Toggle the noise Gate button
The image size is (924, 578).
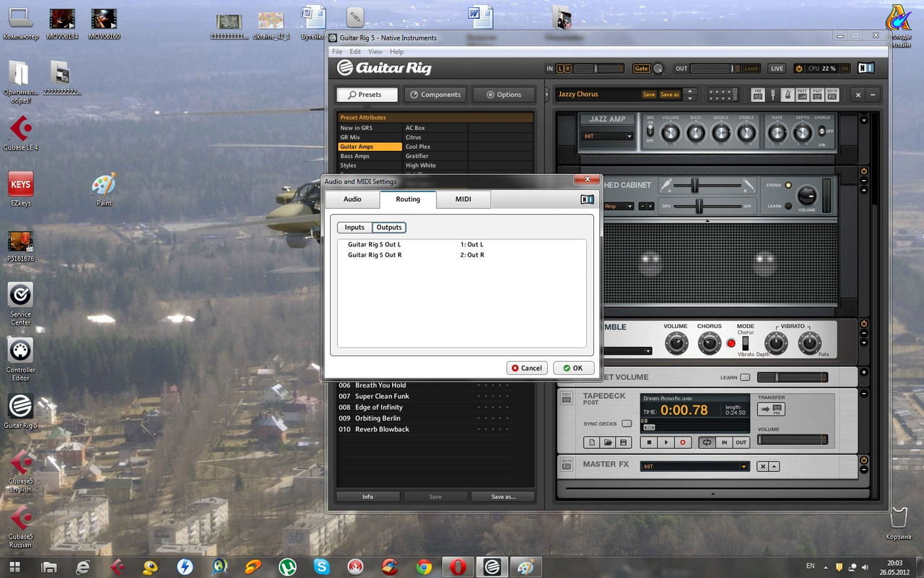[x=641, y=69]
